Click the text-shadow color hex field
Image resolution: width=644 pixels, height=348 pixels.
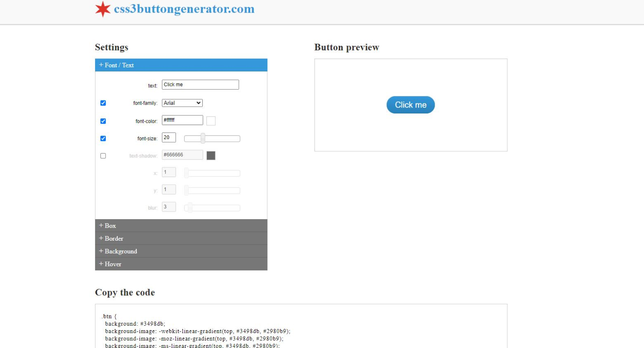tap(183, 155)
